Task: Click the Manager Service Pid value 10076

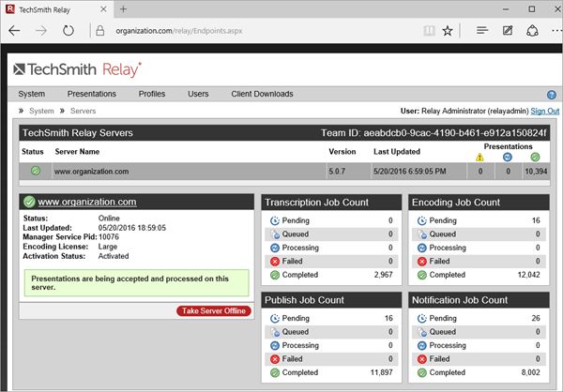Action: [109, 237]
